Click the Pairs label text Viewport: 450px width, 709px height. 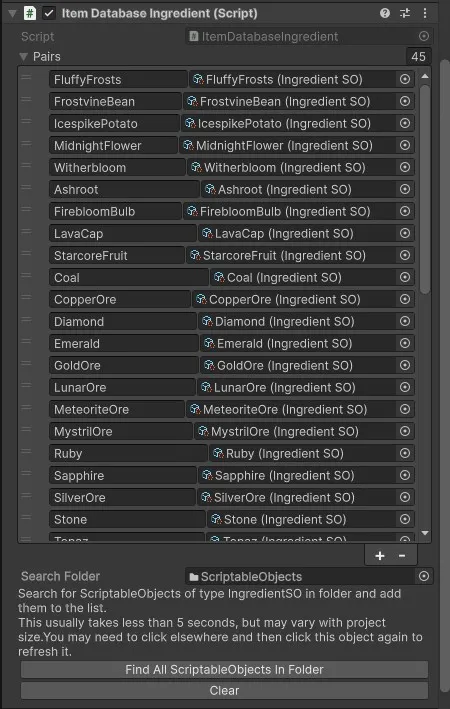47,57
